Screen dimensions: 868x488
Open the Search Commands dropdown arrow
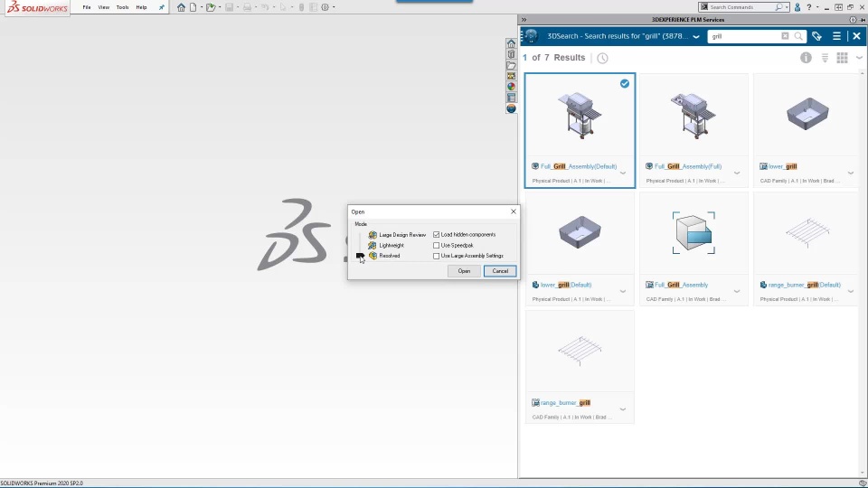click(x=787, y=7)
